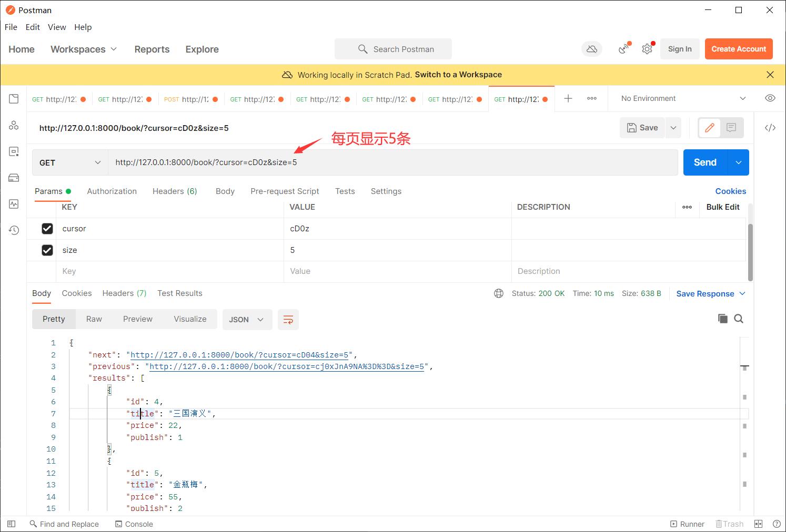Viewport: 786px width, 532px height.
Task: Open the two-pane layout icon
Action: [758, 524]
